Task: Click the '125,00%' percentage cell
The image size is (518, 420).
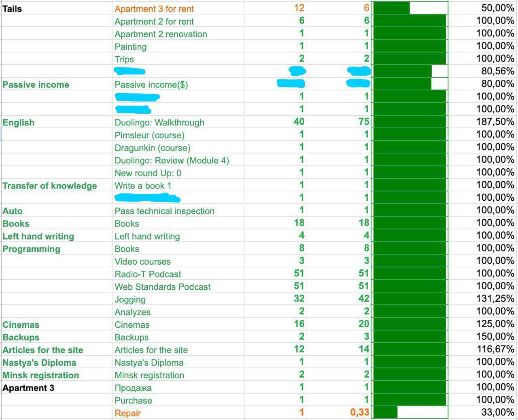Action: (x=483, y=325)
